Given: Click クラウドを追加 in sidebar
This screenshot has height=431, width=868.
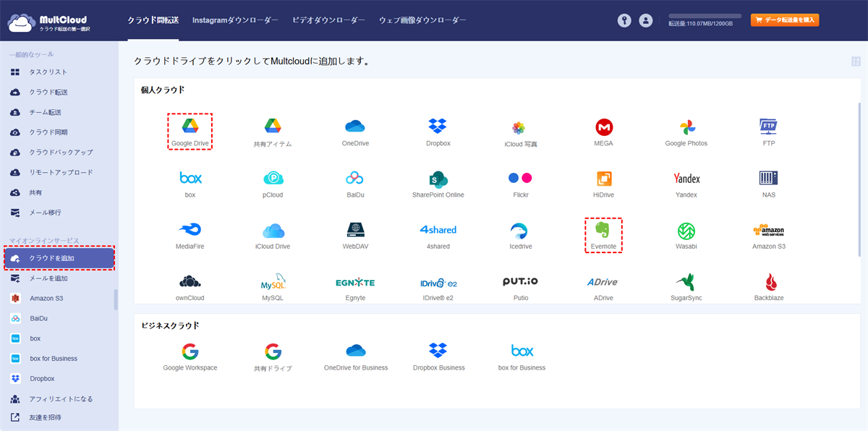Looking at the screenshot, I should pos(59,258).
